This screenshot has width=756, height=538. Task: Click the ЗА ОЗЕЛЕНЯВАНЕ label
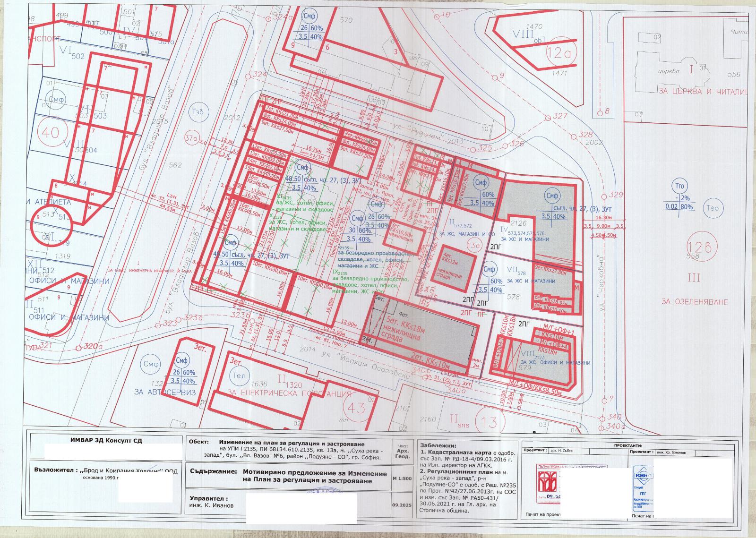[695, 302]
